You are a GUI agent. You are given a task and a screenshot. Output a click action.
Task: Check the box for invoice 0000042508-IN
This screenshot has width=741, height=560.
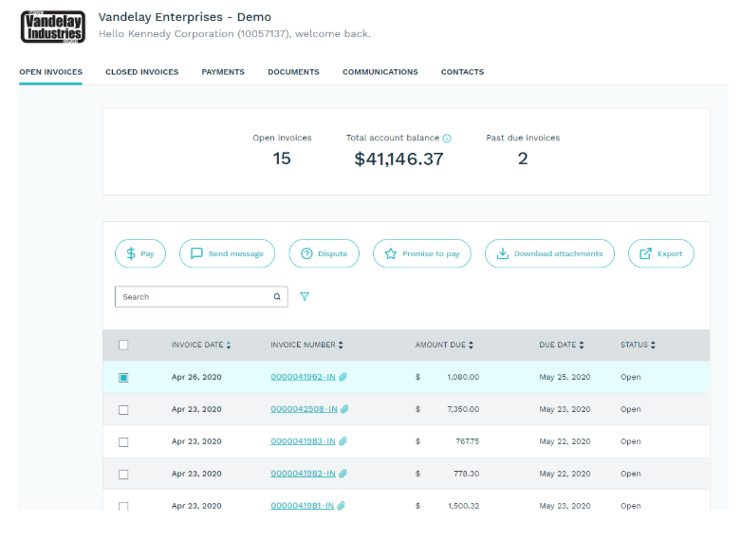[123, 410]
